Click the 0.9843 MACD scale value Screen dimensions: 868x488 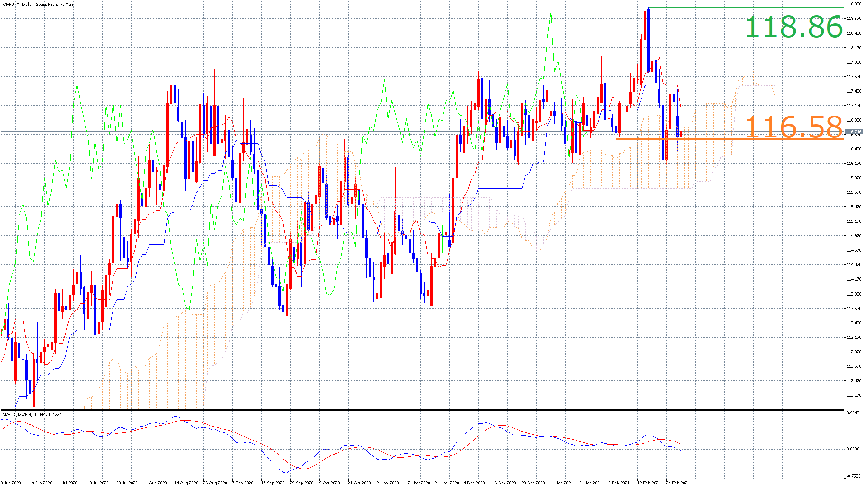(853, 413)
